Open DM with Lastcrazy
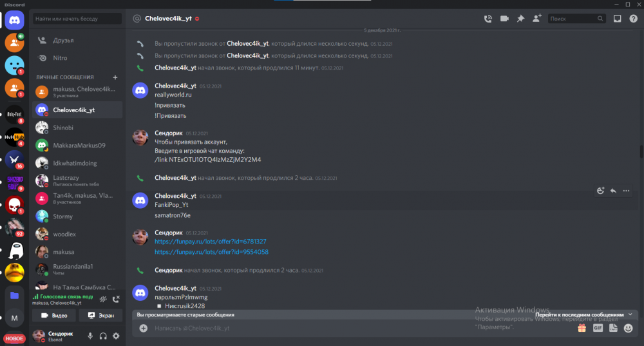 coord(77,181)
